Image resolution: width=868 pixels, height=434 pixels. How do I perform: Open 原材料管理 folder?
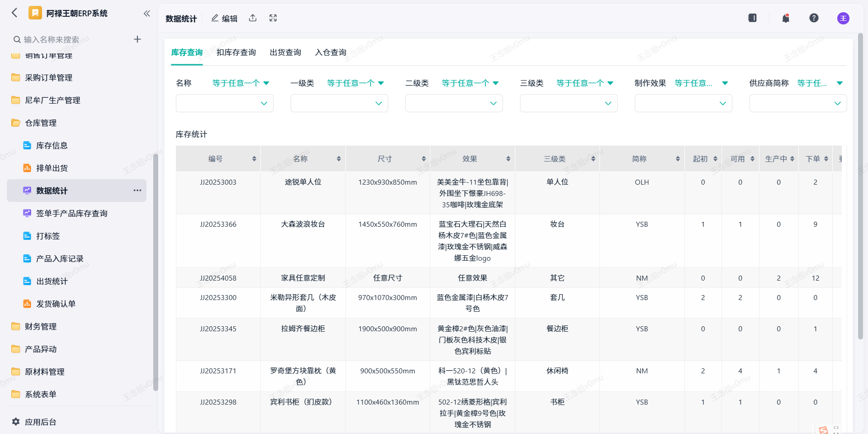point(77,372)
